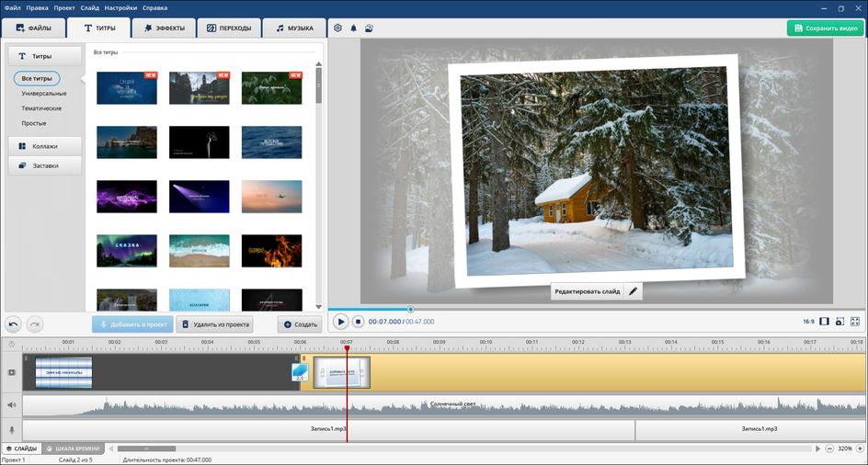Zoom out the timeline with the minus button

(829, 448)
